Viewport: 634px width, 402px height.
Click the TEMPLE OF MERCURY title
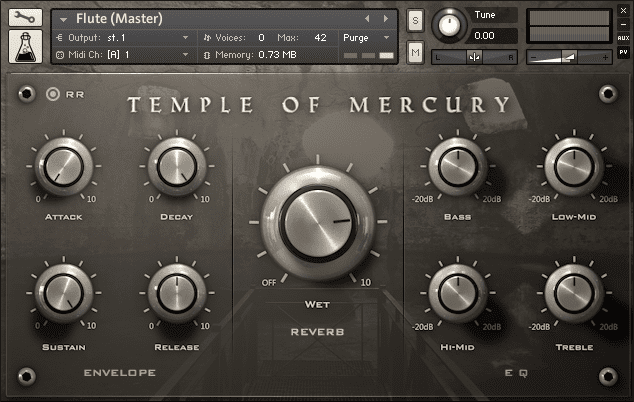pos(319,105)
